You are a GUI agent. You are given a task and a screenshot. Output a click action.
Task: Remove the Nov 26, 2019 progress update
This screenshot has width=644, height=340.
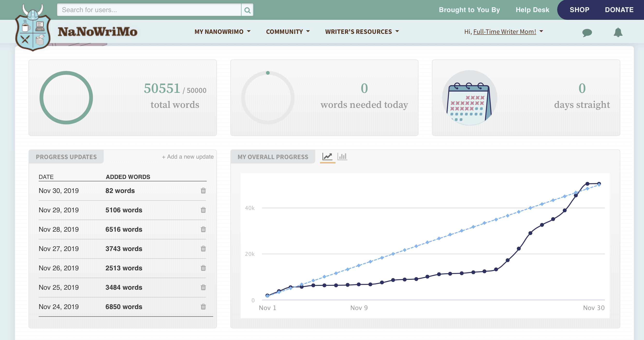[203, 268]
